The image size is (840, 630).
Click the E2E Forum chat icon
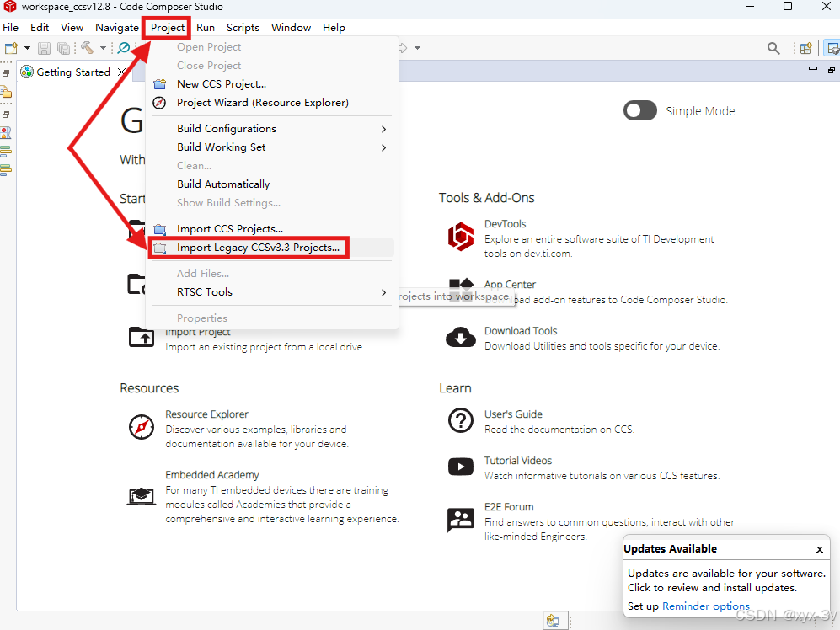click(x=461, y=520)
